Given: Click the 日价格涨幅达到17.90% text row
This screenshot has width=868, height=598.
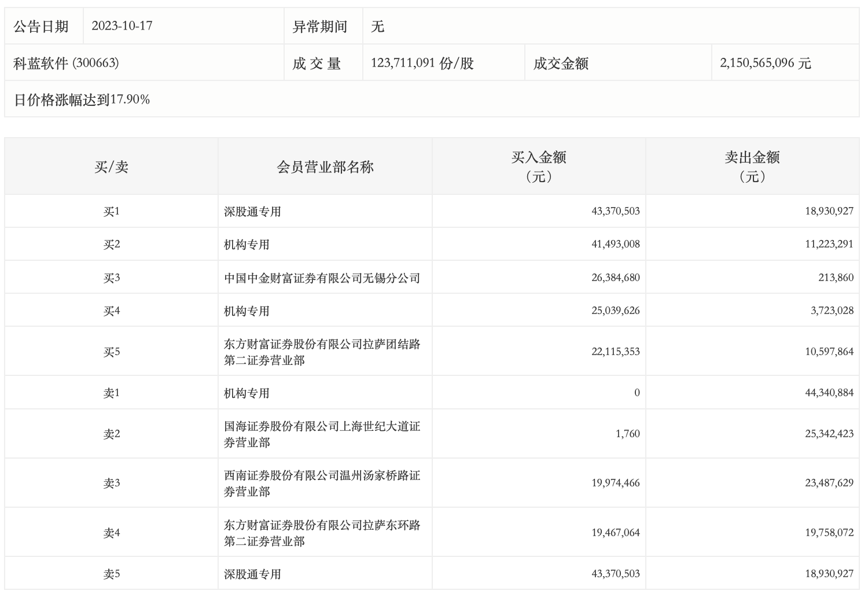Looking at the screenshot, I should pyautogui.click(x=82, y=99).
